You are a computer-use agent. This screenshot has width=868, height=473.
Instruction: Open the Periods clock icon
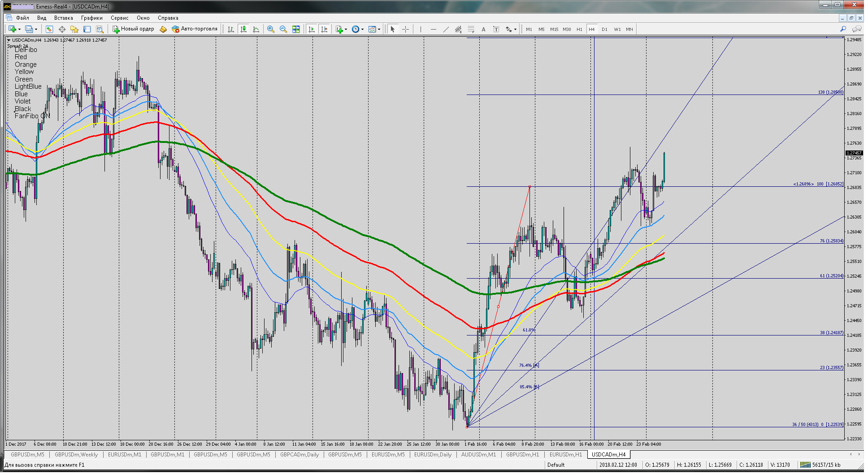click(356, 29)
